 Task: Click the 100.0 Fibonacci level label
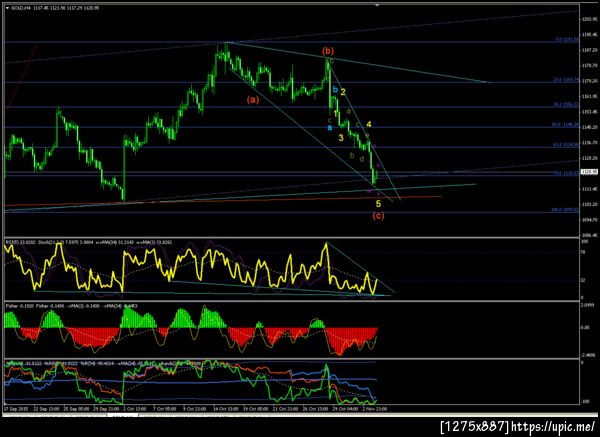[565, 210]
